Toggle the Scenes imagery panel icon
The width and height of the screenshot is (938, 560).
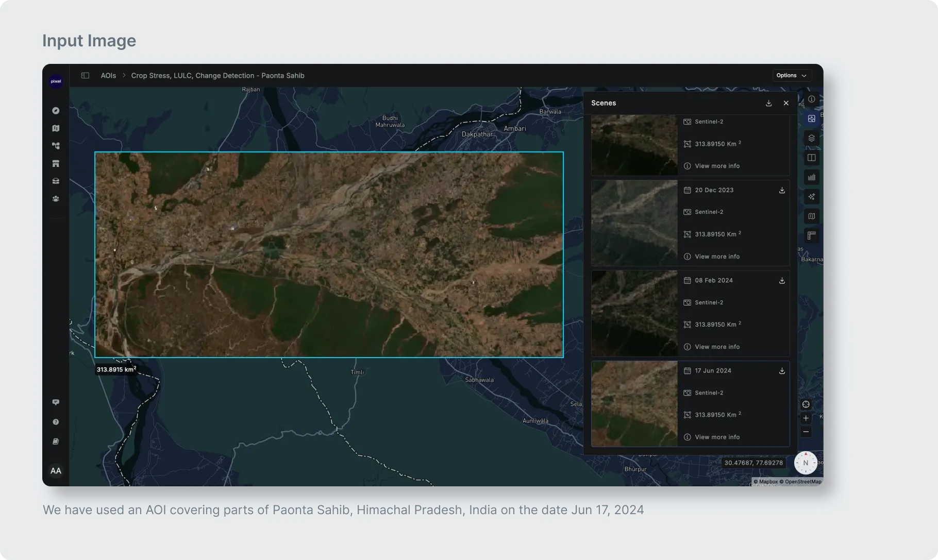811,118
